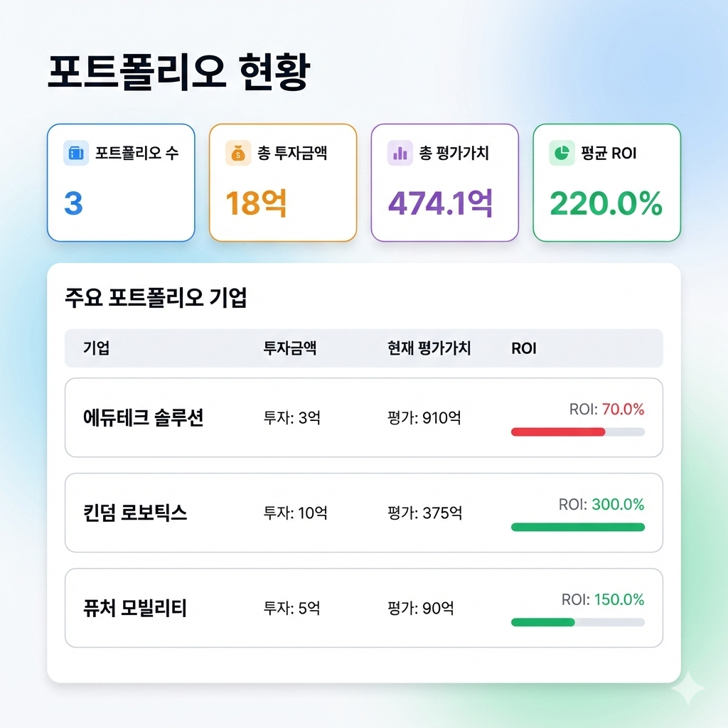
Task: Open the 포트폴리오 수 stat card
Action: 120,182
